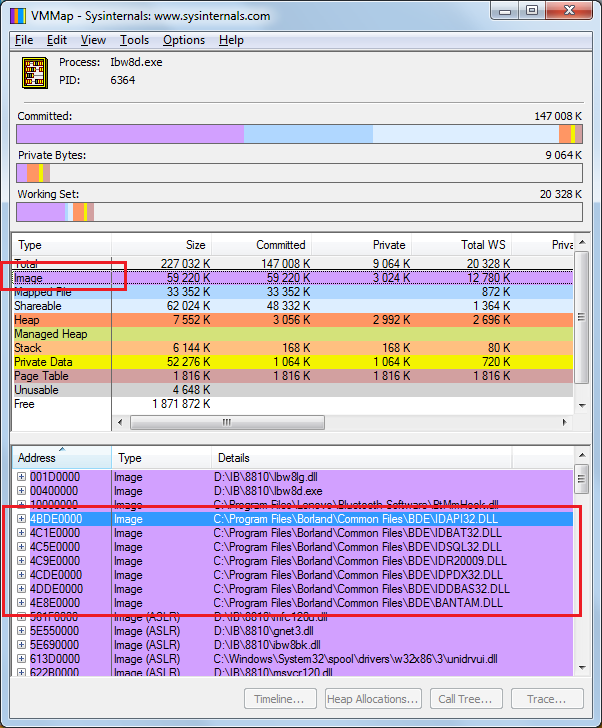Click the abacus process icon
The height and width of the screenshot is (728, 602).
[35, 72]
